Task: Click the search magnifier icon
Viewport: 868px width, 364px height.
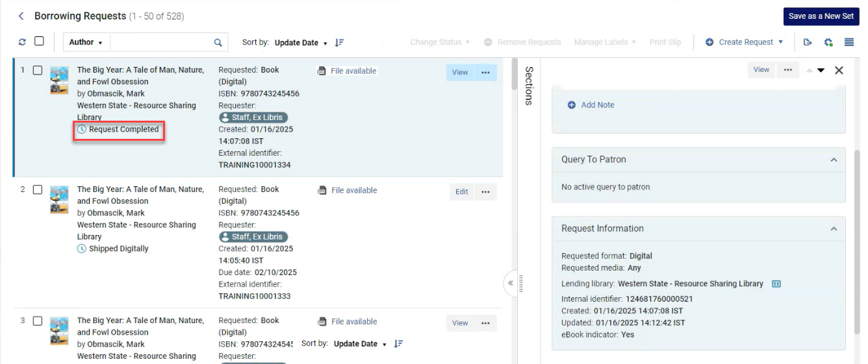Action: click(x=218, y=43)
